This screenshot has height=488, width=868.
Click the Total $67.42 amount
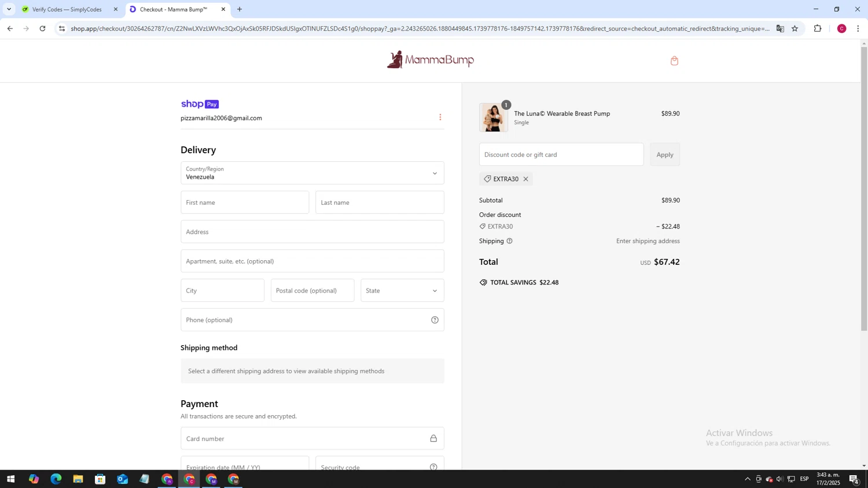(x=667, y=262)
